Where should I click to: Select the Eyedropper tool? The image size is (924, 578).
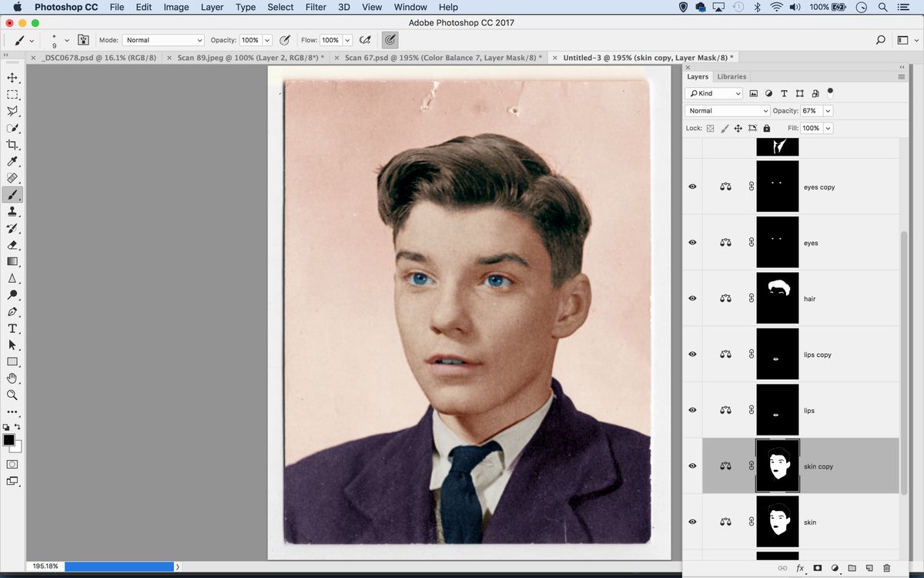(x=12, y=161)
